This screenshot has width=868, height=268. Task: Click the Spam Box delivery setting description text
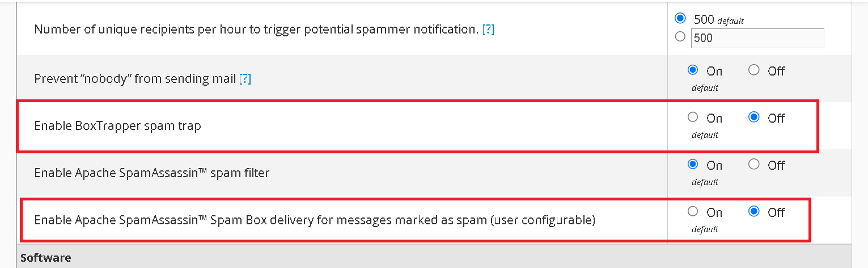click(315, 220)
